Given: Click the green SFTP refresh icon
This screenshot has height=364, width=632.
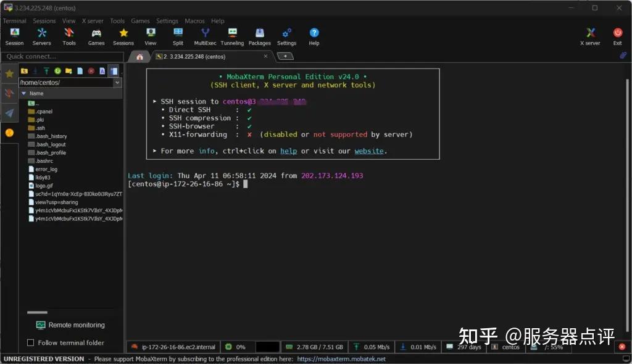Looking at the screenshot, I should pyautogui.click(x=57, y=71).
